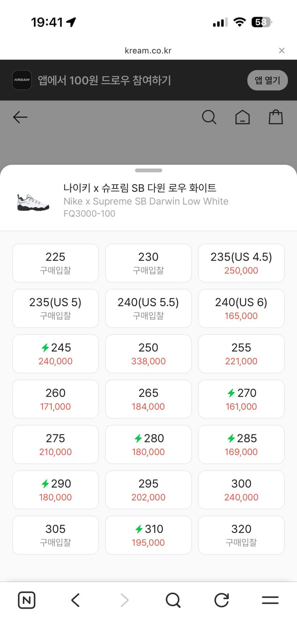Tap the Nike Darwin Low product thumbnail
Viewport: 297px width, 644px height.
pos(33,200)
